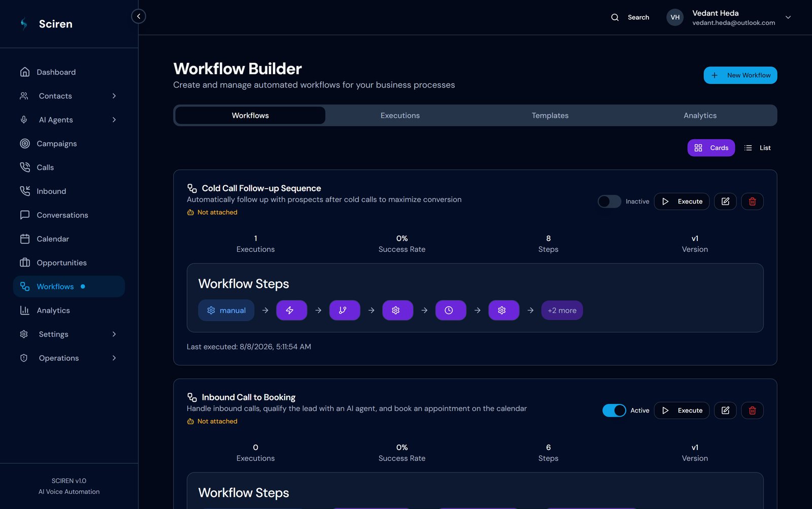Delete the Cold Call Follow-up Sequence
Screen dimensions: 812x509
point(752,201)
